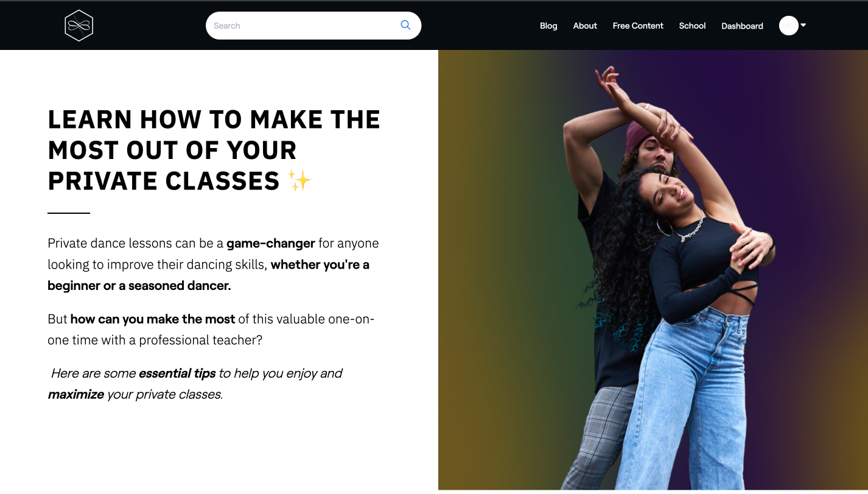Click "beginner or a seasoned dancer." text
Screen dimensions: 868x494
pos(139,286)
